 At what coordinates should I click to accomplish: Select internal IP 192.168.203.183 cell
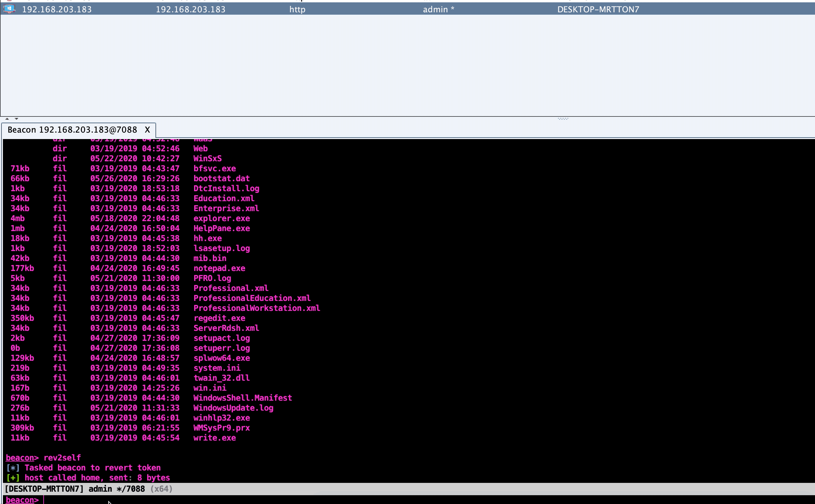(190, 9)
